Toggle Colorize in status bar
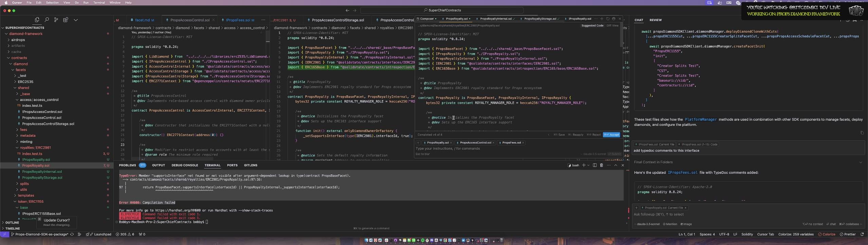Viewport: 868px width, 245px height. 827,234
